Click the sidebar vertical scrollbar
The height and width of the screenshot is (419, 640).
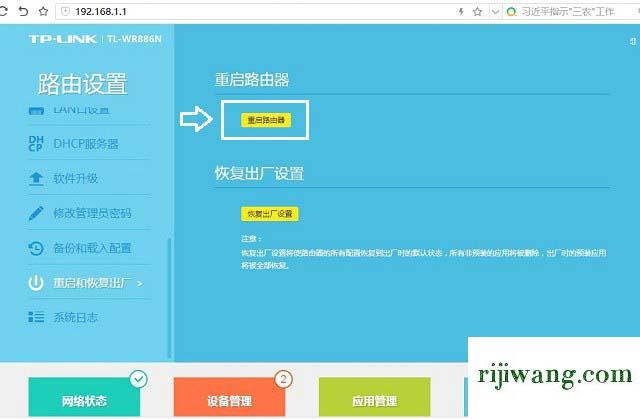(169, 298)
